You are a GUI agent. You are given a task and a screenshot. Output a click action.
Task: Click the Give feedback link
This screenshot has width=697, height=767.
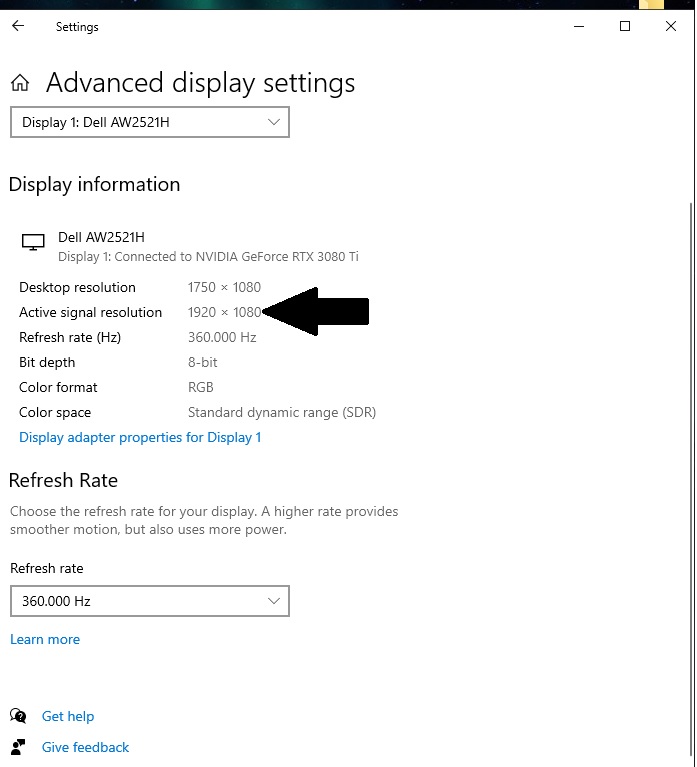coord(85,747)
